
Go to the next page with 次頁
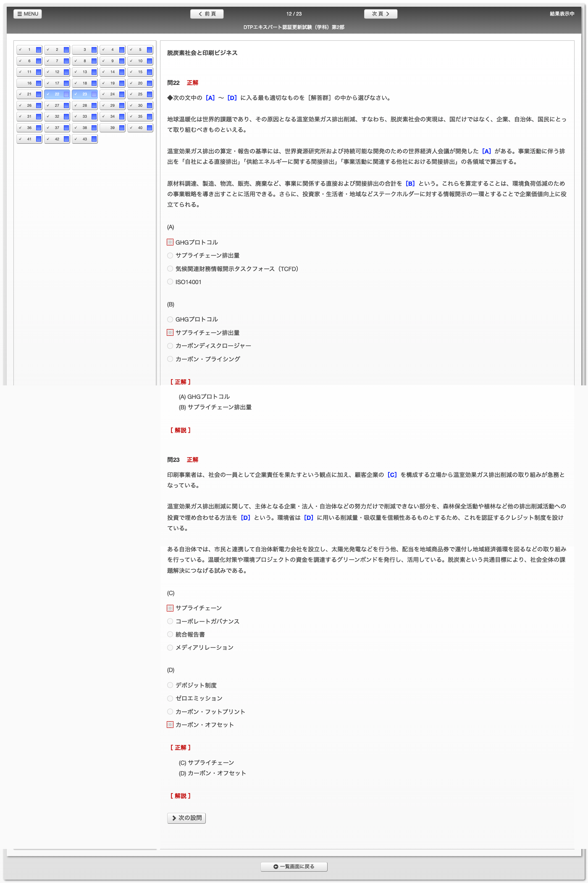[x=381, y=14]
